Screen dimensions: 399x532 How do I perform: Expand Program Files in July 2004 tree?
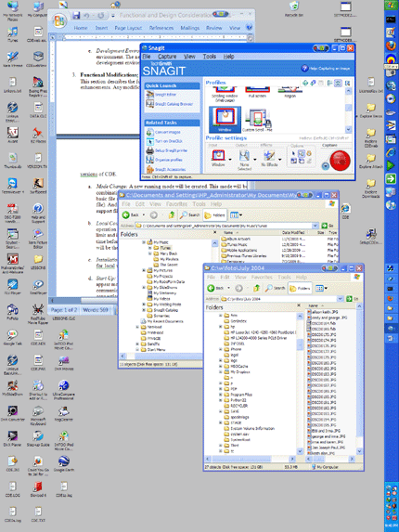pyautogui.click(x=220, y=395)
